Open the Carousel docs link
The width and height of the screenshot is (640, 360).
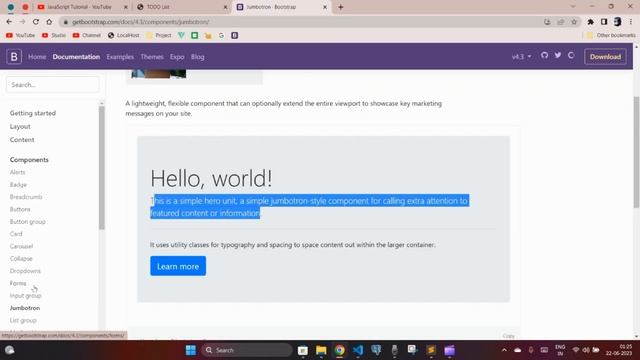[x=21, y=246]
